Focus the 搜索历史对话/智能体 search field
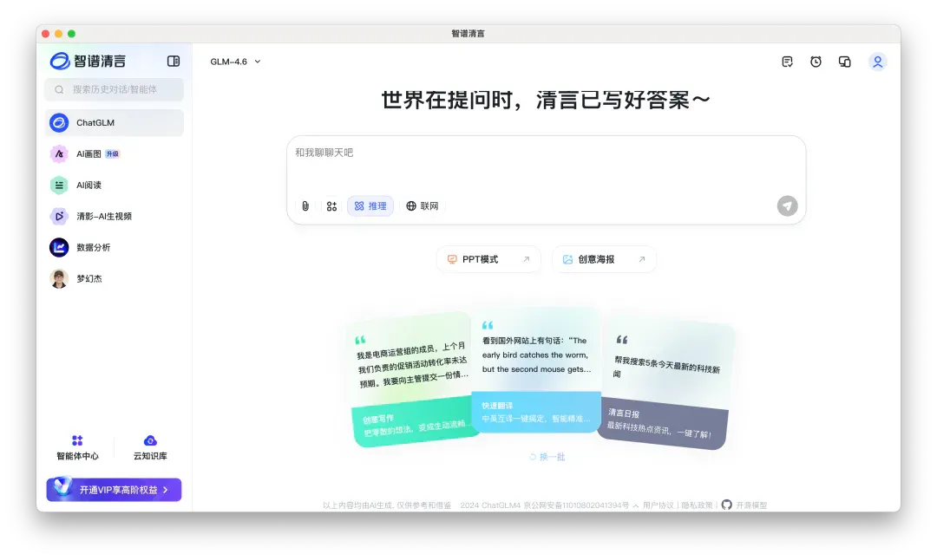Screen dimensions: 937x560 (x=115, y=89)
